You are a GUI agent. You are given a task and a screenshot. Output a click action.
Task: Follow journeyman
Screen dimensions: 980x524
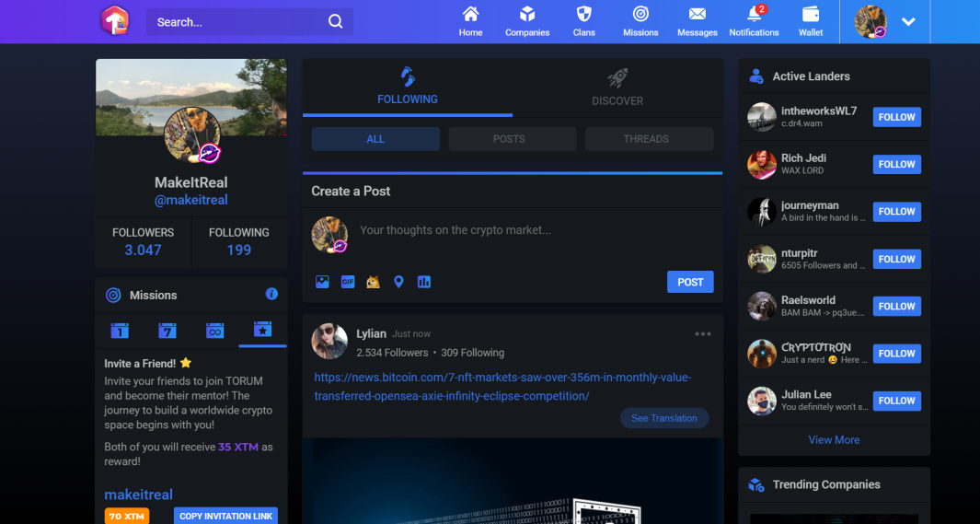(x=896, y=212)
